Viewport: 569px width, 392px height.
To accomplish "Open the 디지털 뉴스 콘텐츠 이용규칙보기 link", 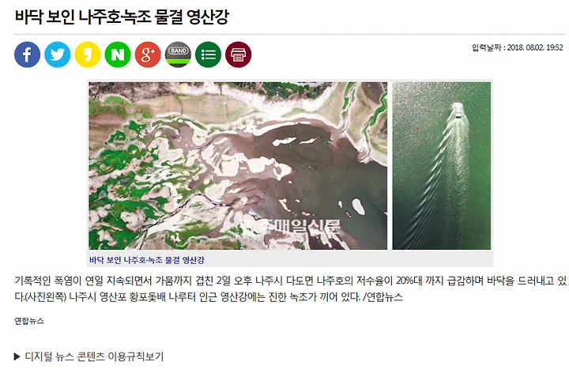I will [94, 356].
